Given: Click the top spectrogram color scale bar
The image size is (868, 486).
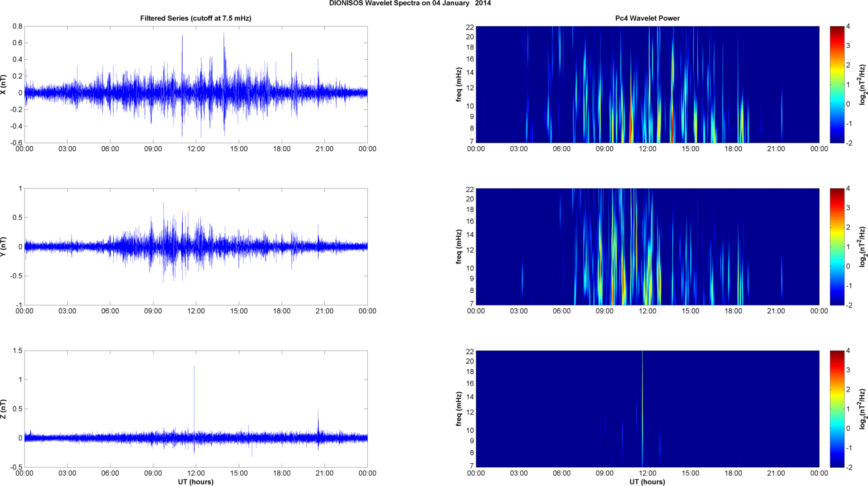Looking at the screenshot, I should coord(837,84).
